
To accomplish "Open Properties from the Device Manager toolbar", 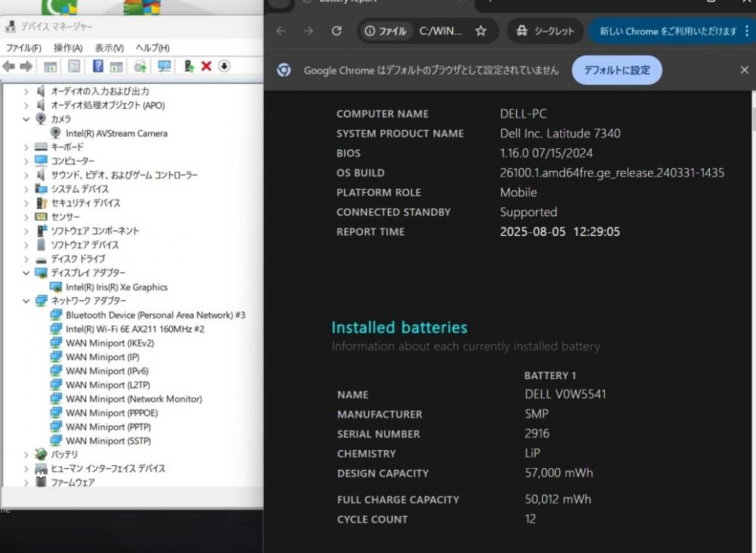I will point(74,66).
